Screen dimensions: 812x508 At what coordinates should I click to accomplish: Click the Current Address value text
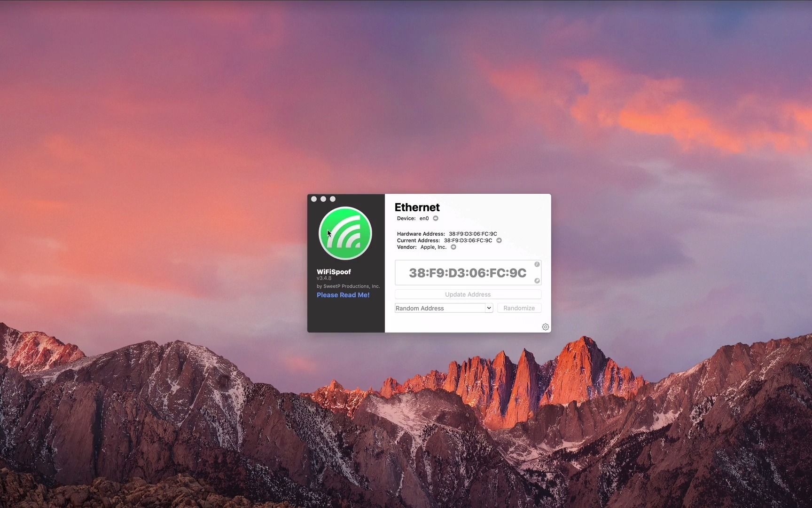coord(468,240)
